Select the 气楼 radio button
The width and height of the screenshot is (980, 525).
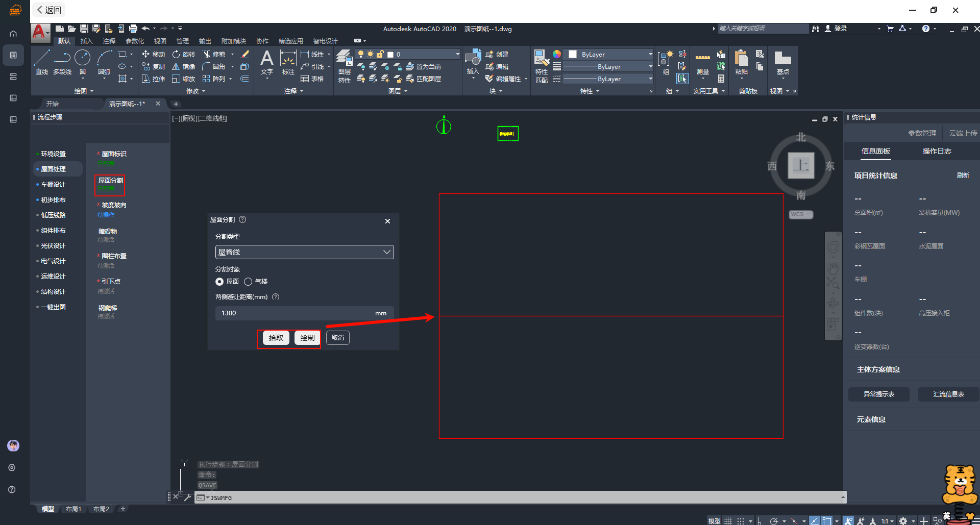[248, 282]
